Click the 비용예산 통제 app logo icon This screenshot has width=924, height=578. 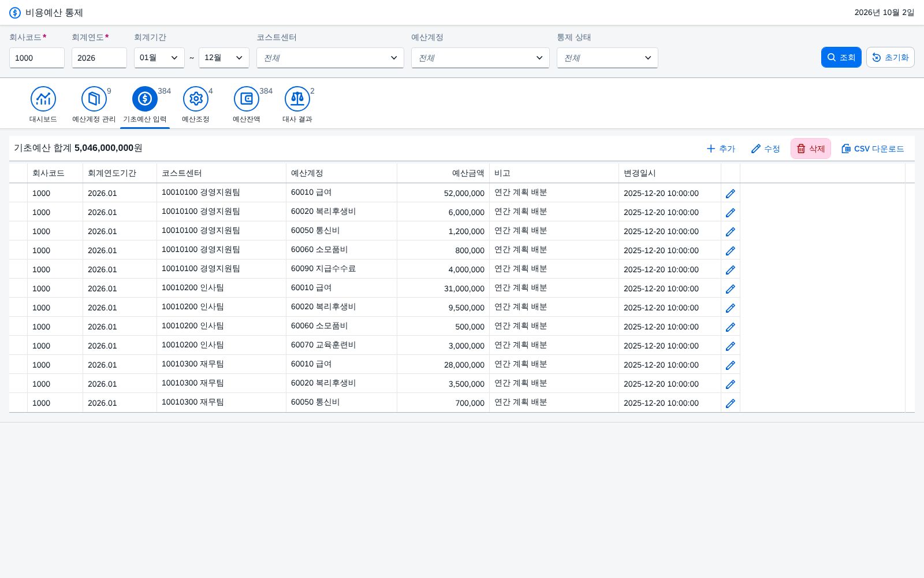click(x=15, y=13)
